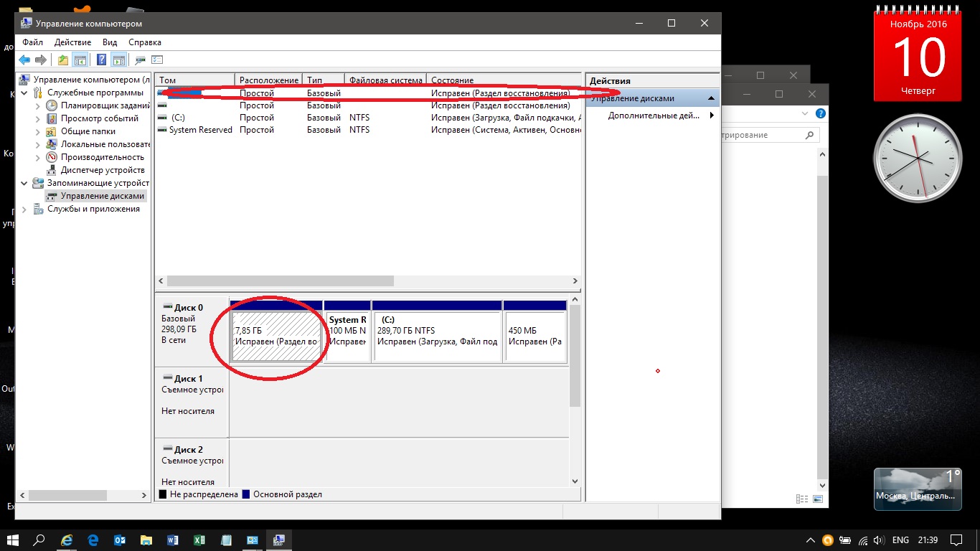This screenshot has width=980, height=551.
Task: Open the Вид menu
Action: click(x=109, y=42)
